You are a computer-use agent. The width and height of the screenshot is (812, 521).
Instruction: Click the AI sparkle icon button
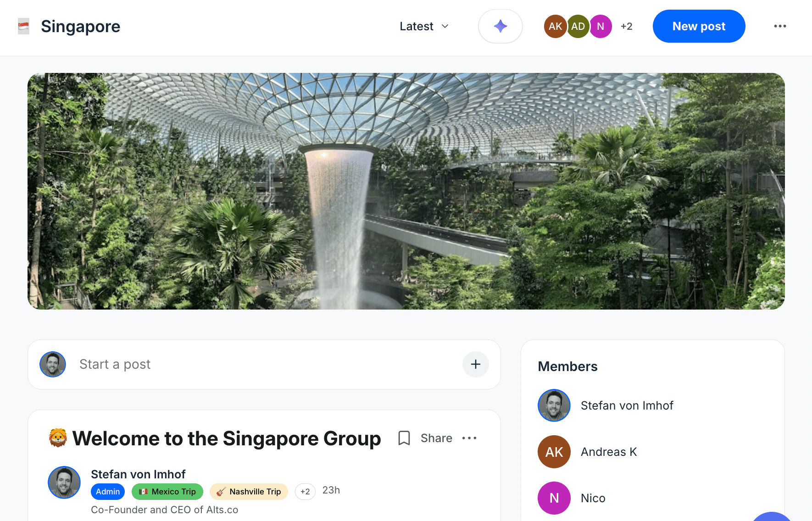click(500, 26)
